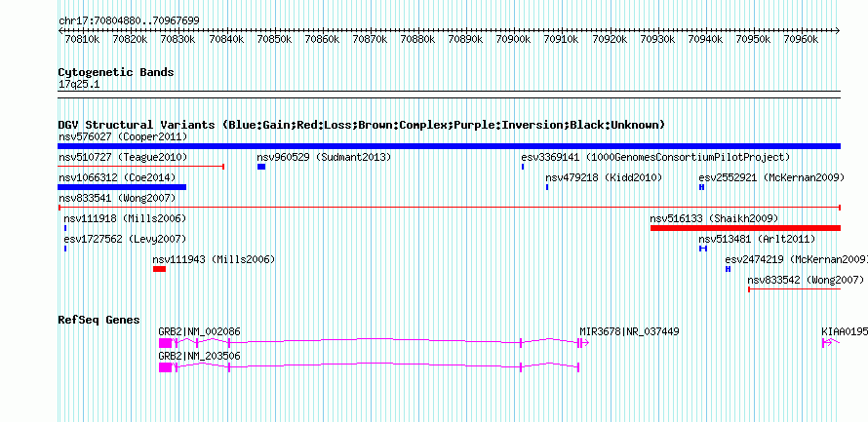Open the esv1727562 (Levy2007) label
Viewport: 868px width, 422px height.
[x=125, y=239]
